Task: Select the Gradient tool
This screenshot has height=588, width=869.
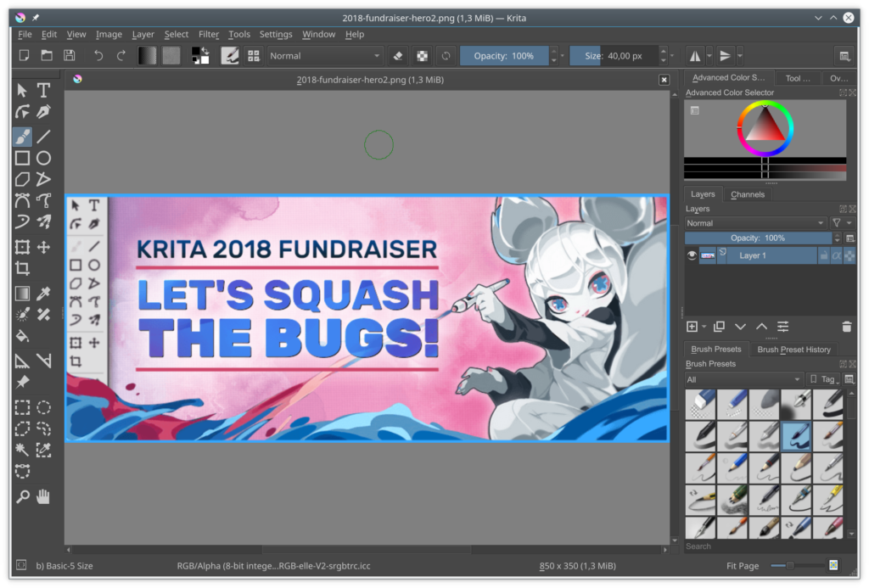Action: tap(22, 294)
